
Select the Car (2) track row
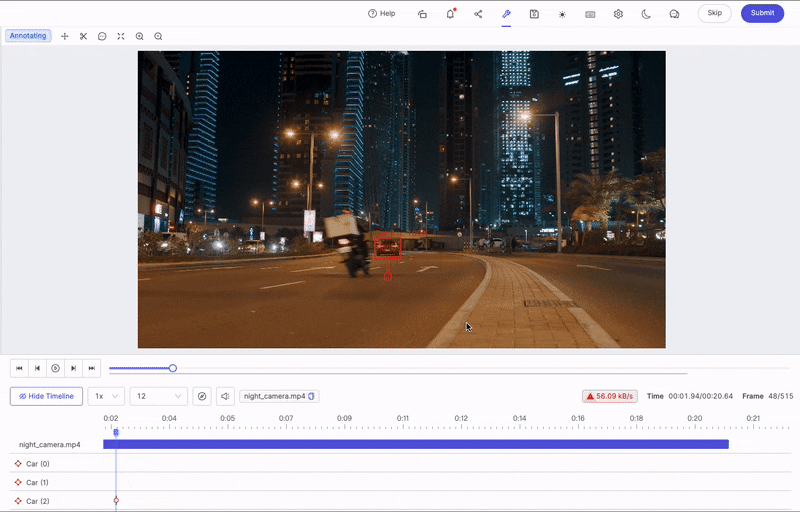click(x=401, y=501)
